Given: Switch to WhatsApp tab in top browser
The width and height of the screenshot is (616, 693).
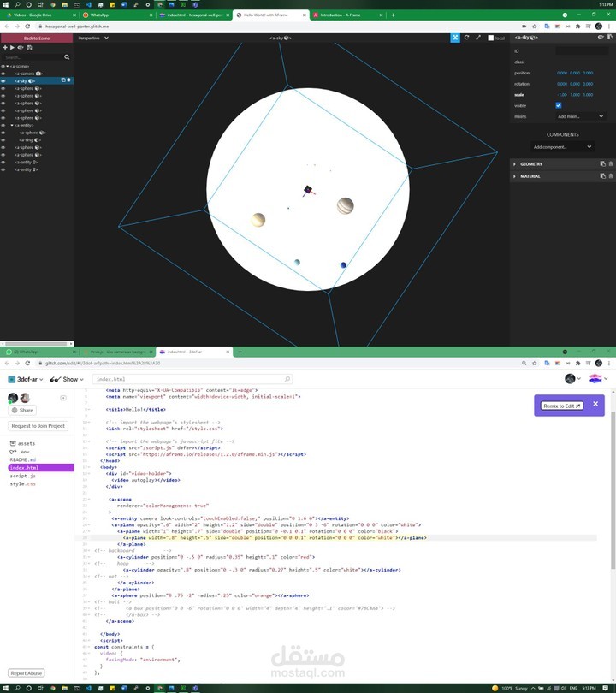Looking at the screenshot, I should (x=115, y=15).
